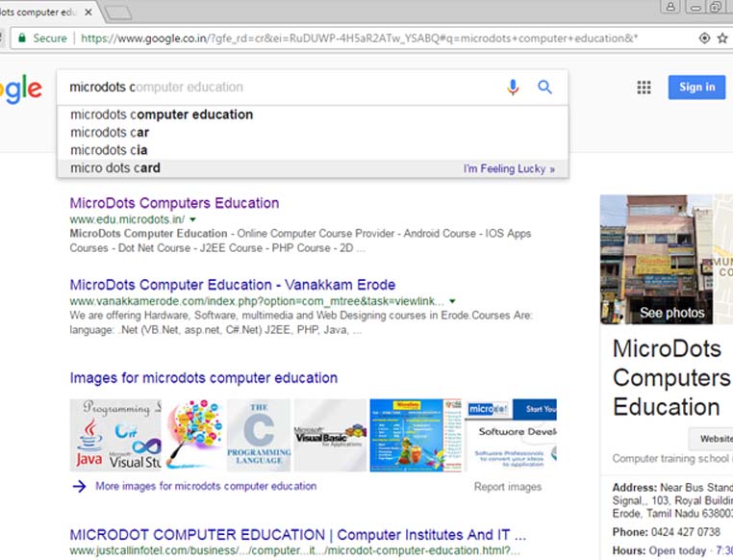Open MicroDots Computers Education result
This screenshot has width=733, height=560.
(174, 203)
